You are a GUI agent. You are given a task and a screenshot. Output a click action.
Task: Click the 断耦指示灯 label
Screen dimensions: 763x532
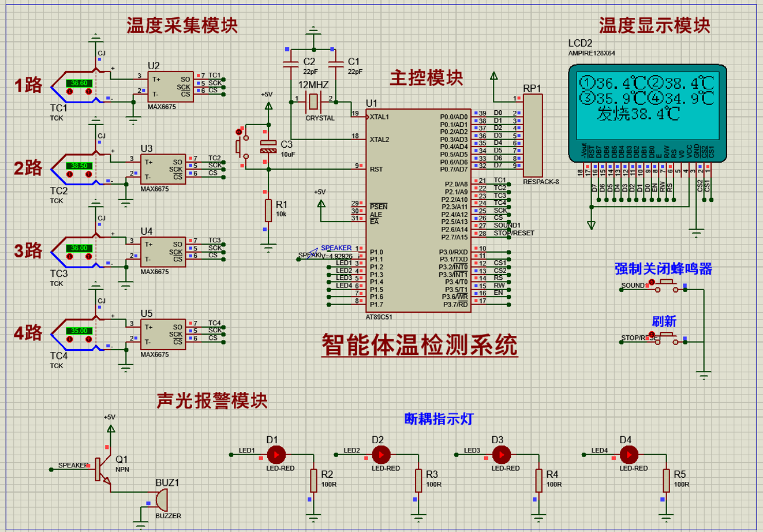click(x=439, y=418)
